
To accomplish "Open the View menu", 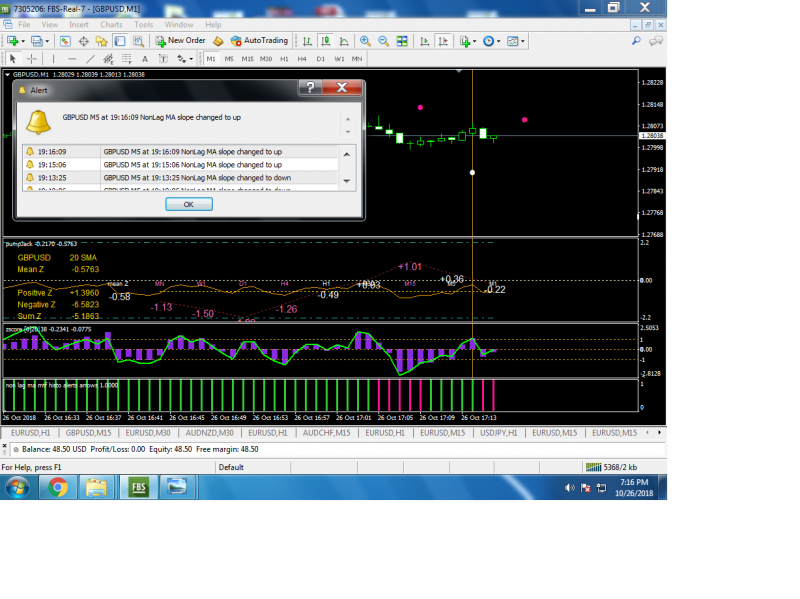I will [49, 24].
